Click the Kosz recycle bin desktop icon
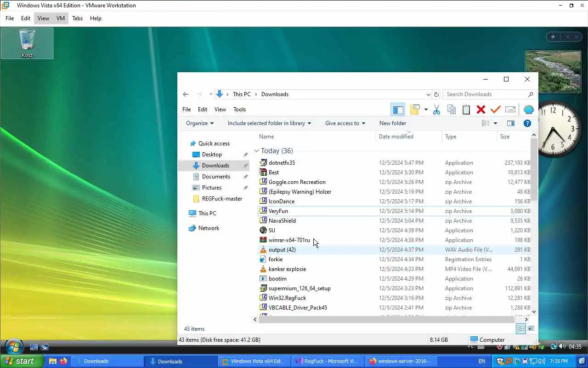588x368 pixels. pos(27,44)
